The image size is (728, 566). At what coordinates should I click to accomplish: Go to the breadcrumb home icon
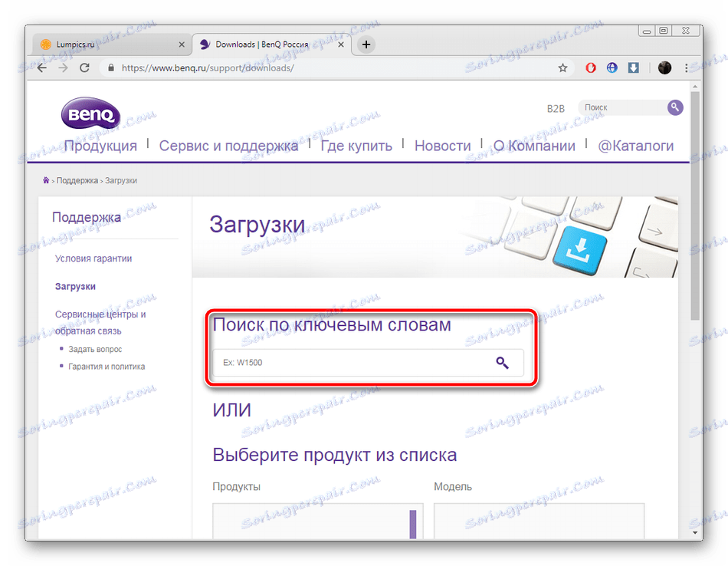pyautogui.click(x=46, y=180)
